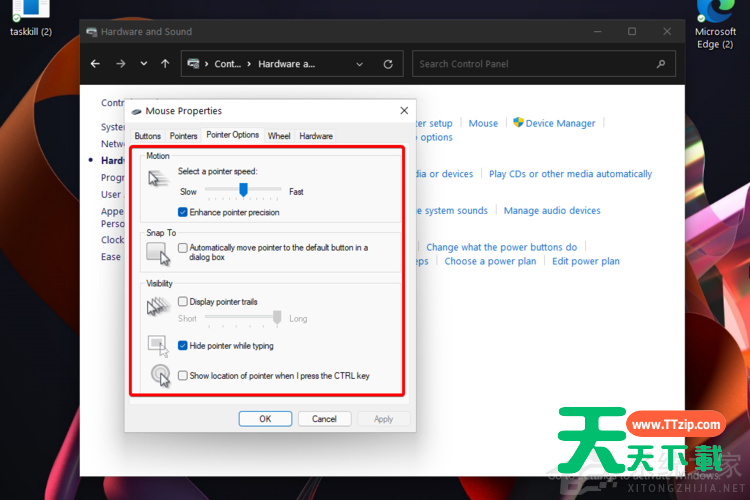The image size is (750, 500).
Task: Open the taskkill desktop file icon
Action: click(31, 12)
